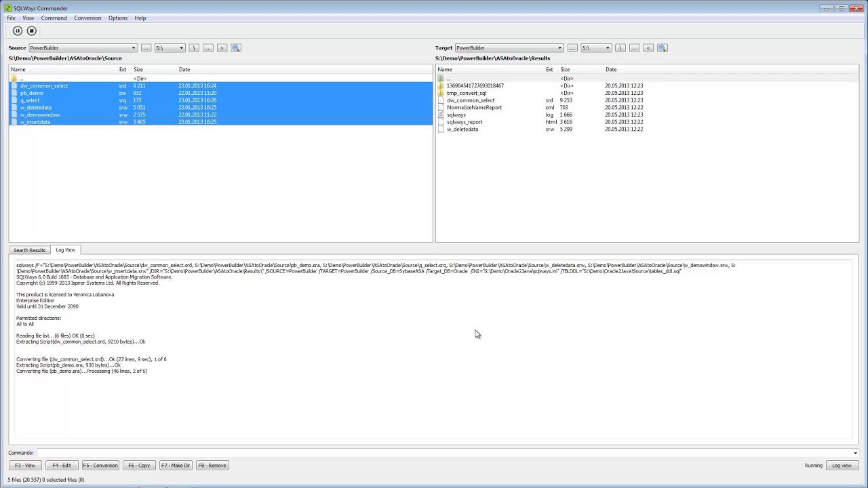Click parent folder icon in Target pane
The image size is (868, 488).
[441, 79]
